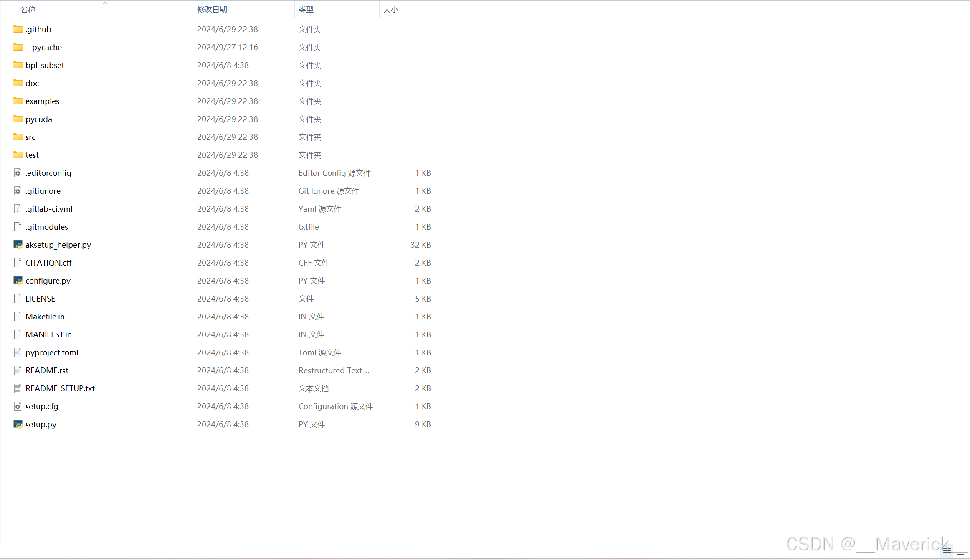Select the pyproject.toml file name
Viewport: 970px width, 560px height.
pos(52,352)
